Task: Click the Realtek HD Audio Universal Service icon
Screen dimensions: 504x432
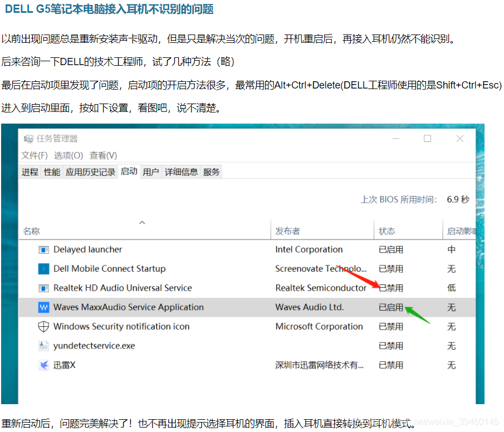Action: 43,288
